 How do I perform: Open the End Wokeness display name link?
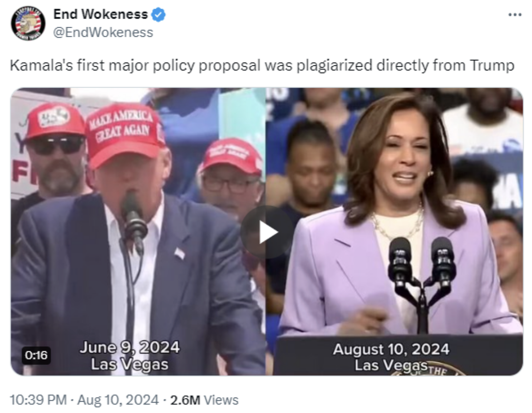pos(100,14)
